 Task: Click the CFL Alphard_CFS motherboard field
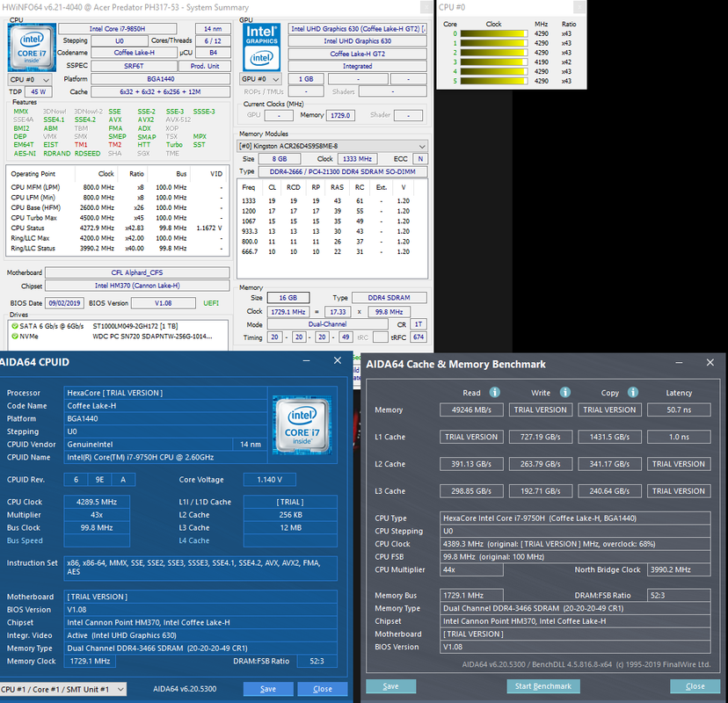pyautogui.click(x=137, y=272)
